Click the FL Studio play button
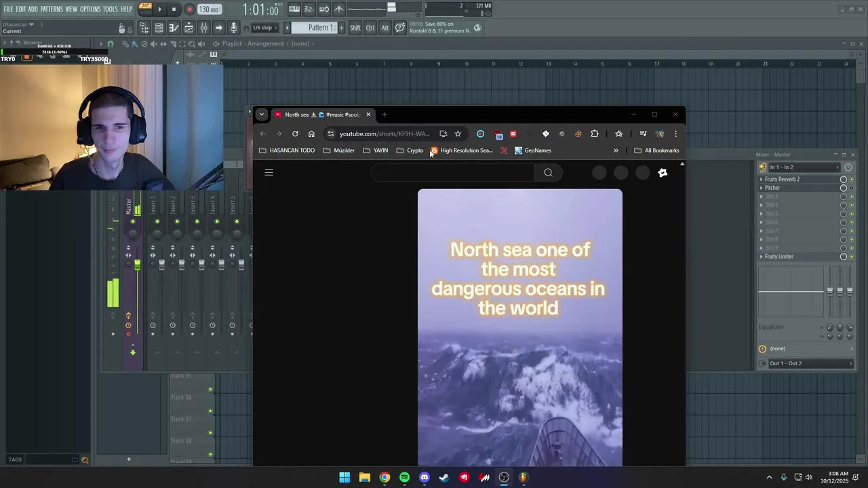The width and height of the screenshot is (868, 488). tap(160, 9)
